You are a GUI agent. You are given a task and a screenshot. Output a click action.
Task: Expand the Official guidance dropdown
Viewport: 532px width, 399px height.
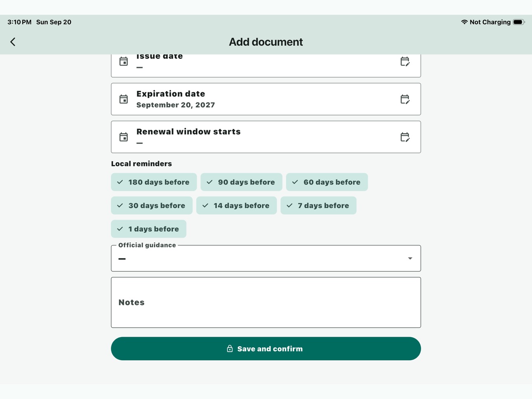(x=266, y=258)
